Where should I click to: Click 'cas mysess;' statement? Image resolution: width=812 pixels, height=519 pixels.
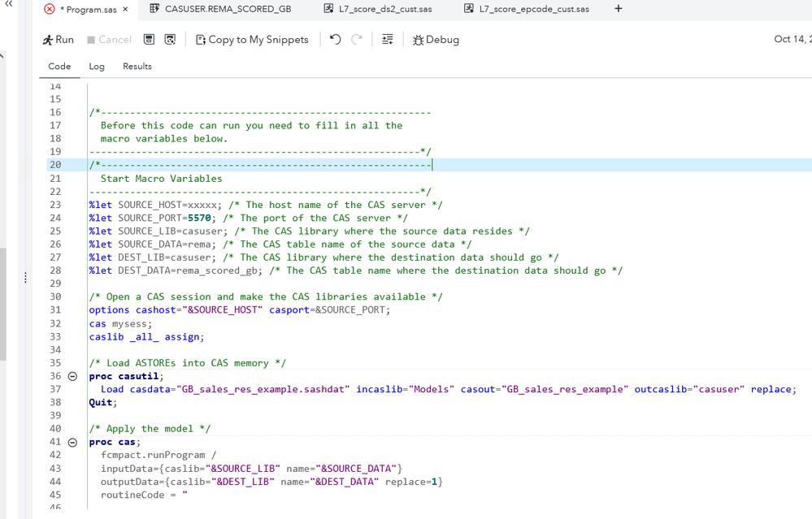click(120, 324)
